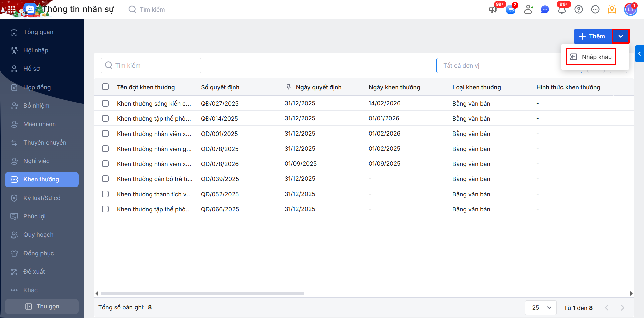Viewport: 644px width, 318px height.
Task: Check the row for QĐ/027/2025
Action: pyautogui.click(x=105, y=103)
